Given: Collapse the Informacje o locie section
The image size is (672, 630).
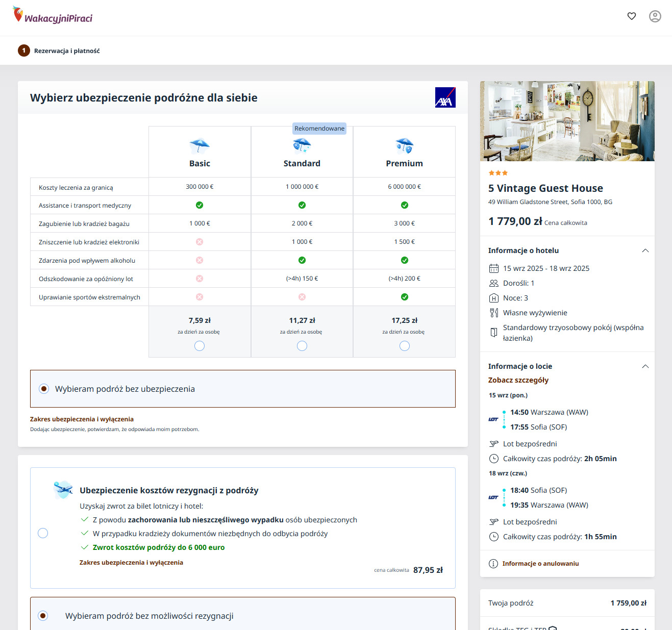Looking at the screenshot, I should pos(645,366).
